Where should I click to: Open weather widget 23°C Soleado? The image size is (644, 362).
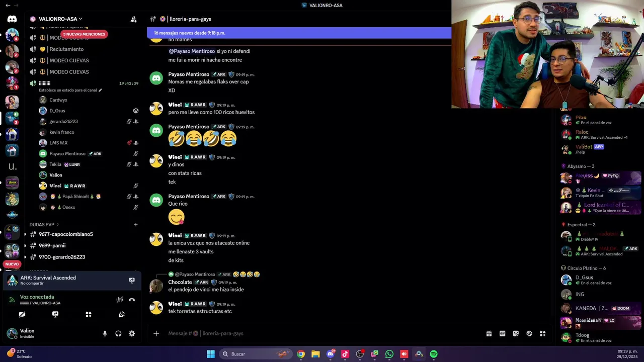pos(19,354)
